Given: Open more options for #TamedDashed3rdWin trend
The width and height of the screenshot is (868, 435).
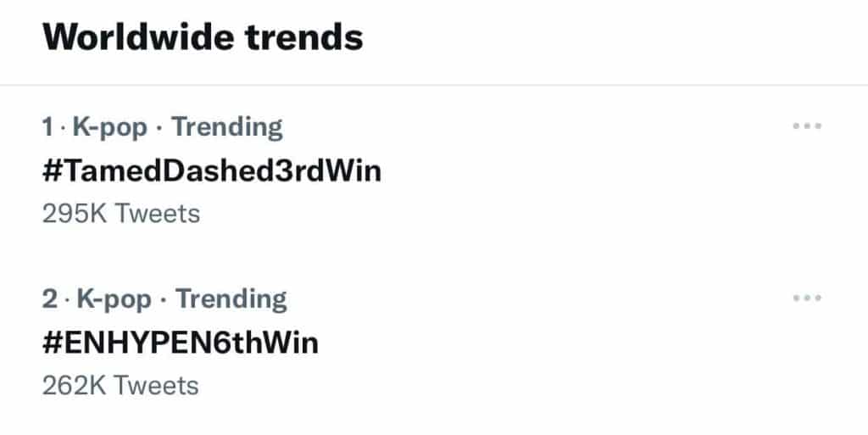Looking at the screenshot, I should [807, 127].
